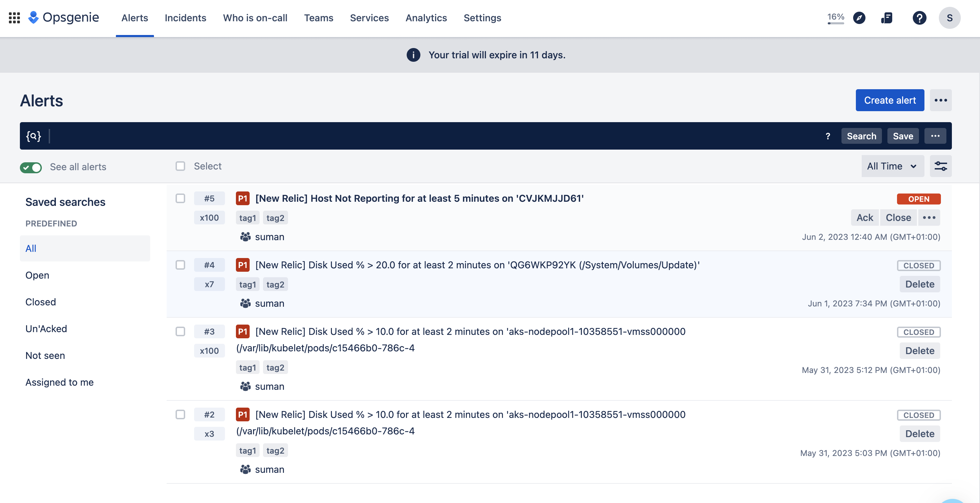This screenshot has width=980, height=503.
Task: Open more actions for alert #5
Action: tap(929, 218)
